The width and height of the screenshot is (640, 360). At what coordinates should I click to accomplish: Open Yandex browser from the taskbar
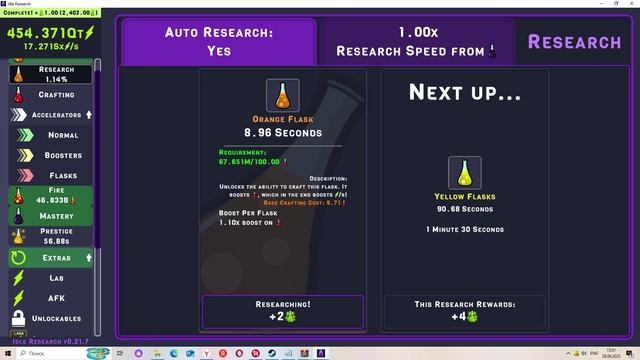pos(207,353)
